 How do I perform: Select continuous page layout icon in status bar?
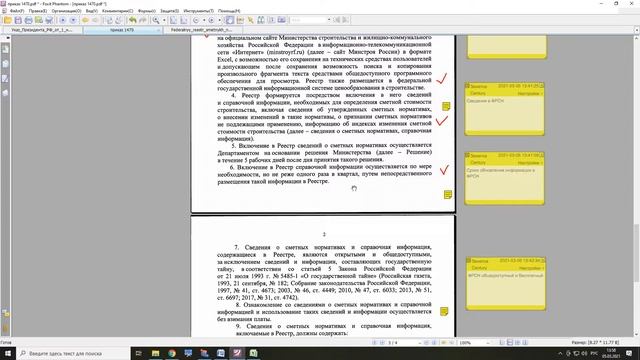tap(510, 342)
